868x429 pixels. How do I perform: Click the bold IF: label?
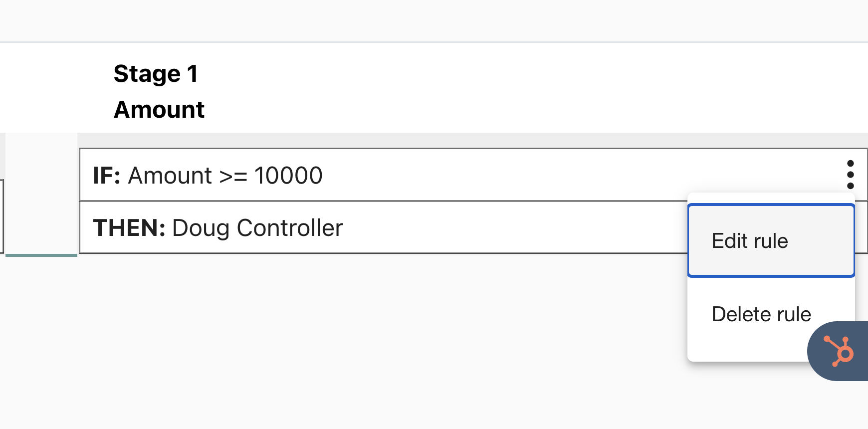[107, 176]
